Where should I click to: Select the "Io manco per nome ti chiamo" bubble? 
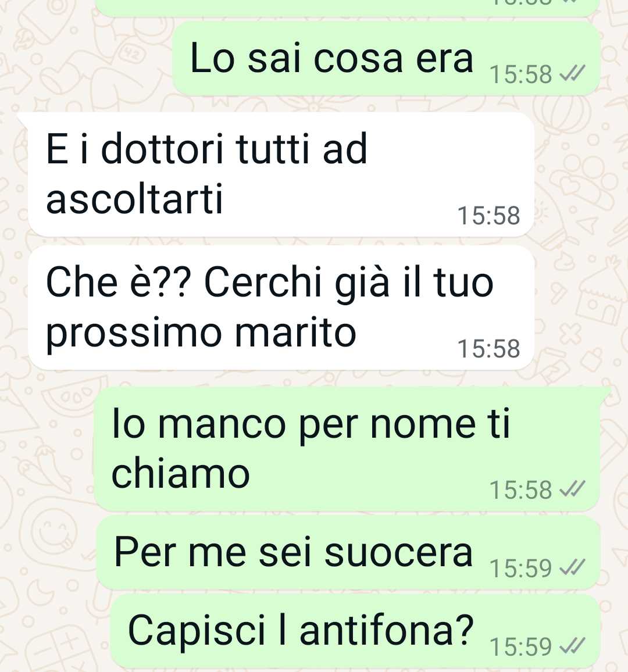(347, 448)
